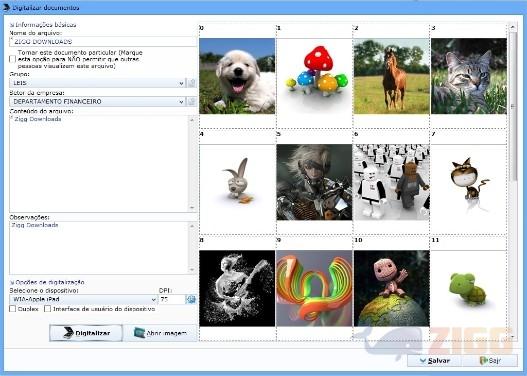
Task: Click the DPI value field
Action: click(x=172, y=299)
